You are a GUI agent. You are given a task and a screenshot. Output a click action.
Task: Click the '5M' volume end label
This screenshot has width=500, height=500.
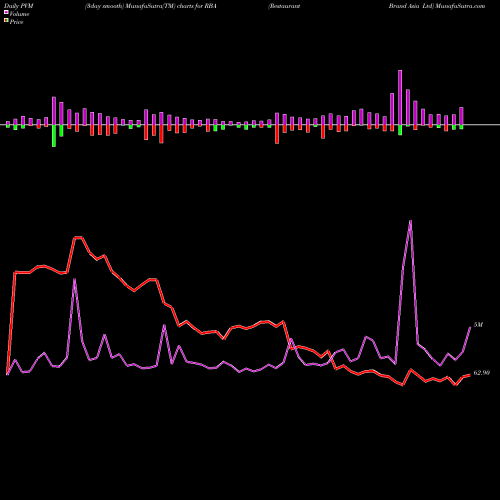[x=478, y=325]
